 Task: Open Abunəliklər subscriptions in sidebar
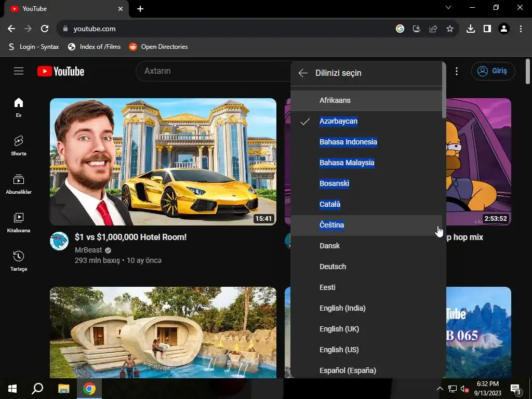[19, 184]
